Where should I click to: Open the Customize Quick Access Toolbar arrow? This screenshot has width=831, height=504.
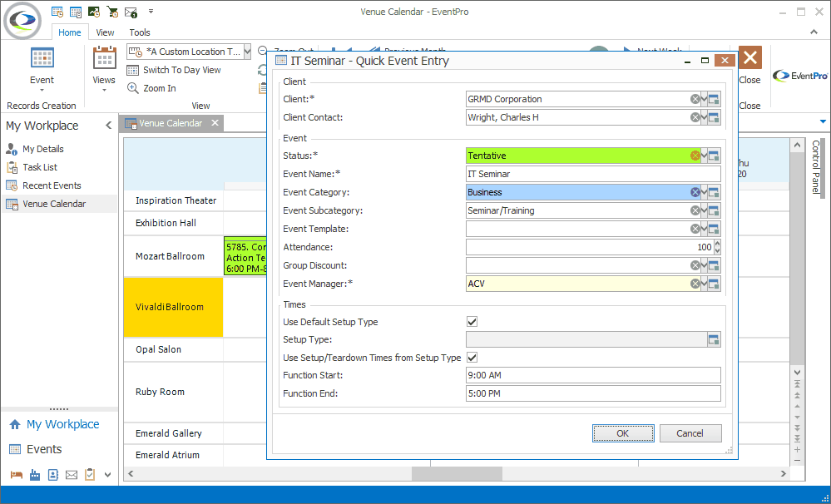coord(151,11)
